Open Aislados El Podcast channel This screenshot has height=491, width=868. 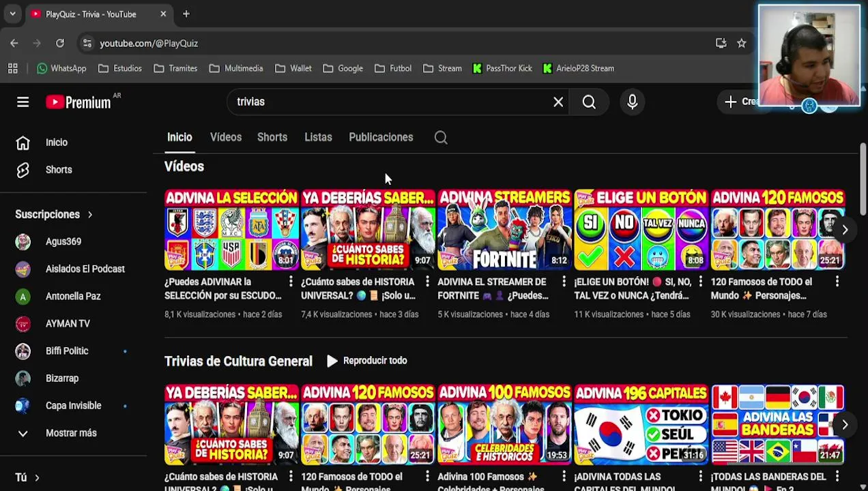point(85,269)
